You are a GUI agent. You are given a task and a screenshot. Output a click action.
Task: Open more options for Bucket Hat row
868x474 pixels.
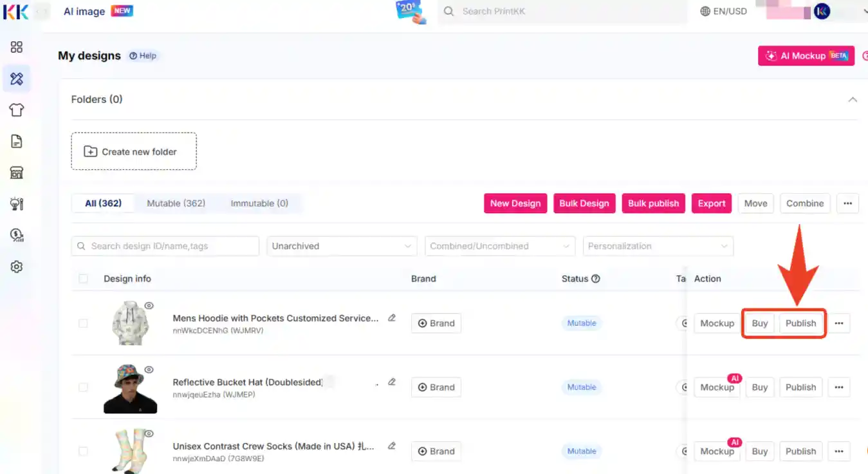839,387
